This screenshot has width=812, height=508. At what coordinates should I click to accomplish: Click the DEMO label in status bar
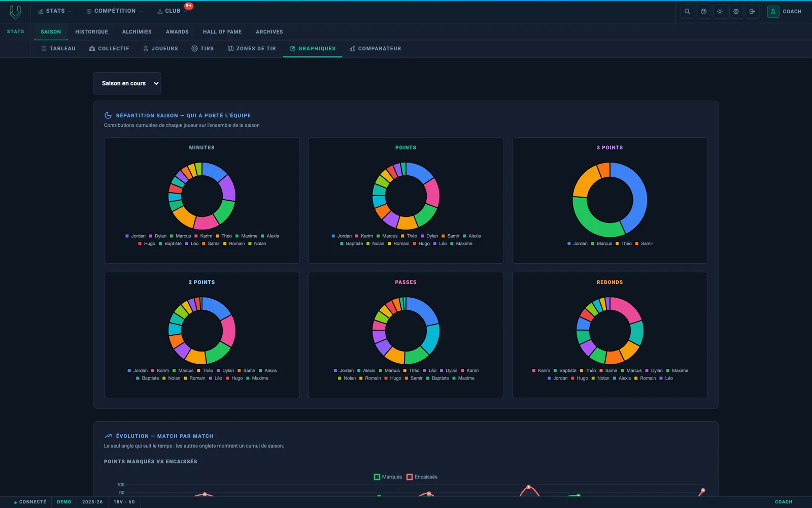[64, 502]
